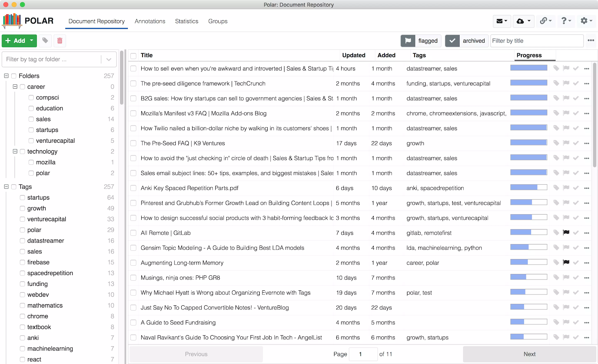Open the tag or folder filter dropdown chevron
This screenshot has width=598, height=364.
(x=109, y=59)
